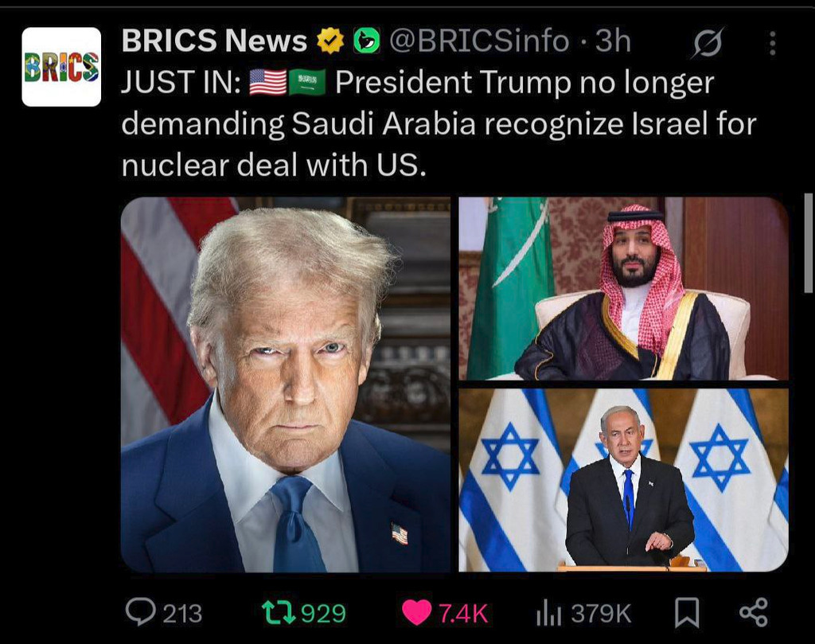Open the photo with Israeli flags

tap(624, 480)
